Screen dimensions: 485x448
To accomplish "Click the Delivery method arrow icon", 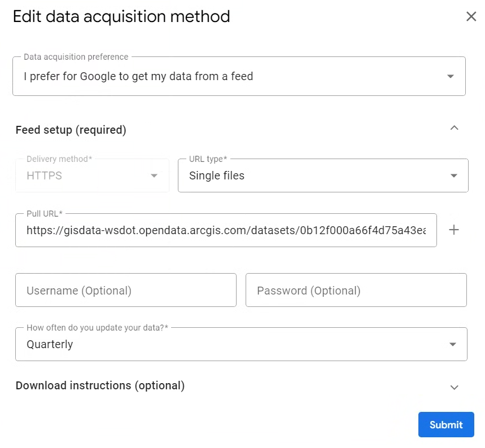I will [154, 175].
